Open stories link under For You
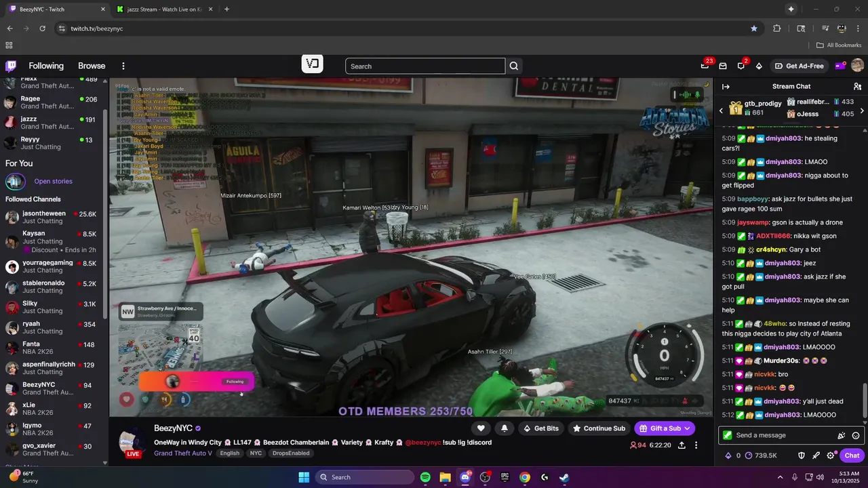The image size is (868, 488). (x=53, y=181)
